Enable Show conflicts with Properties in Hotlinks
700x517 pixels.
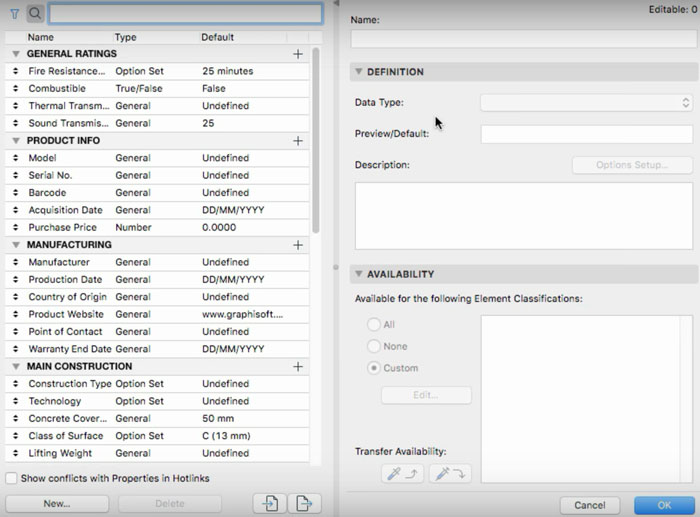(x=12, y=478)
